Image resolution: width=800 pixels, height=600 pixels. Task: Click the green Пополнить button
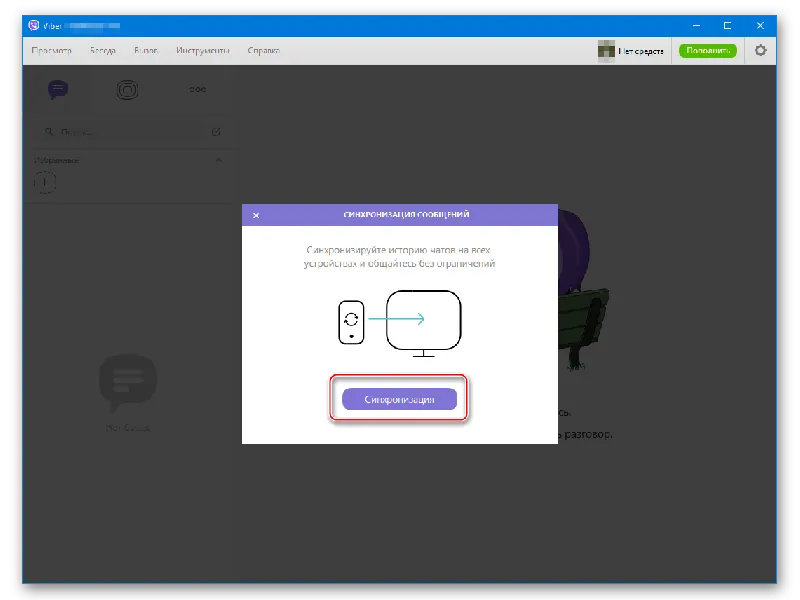click(x=707, y=50)
